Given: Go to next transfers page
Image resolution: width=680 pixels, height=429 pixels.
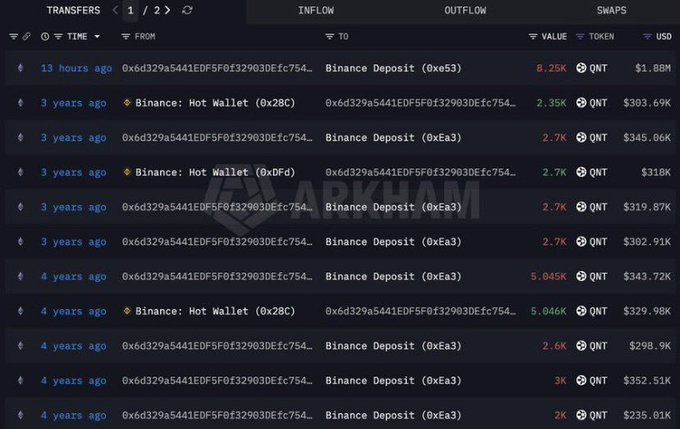Looking at the screenshot, I should 167,10.
